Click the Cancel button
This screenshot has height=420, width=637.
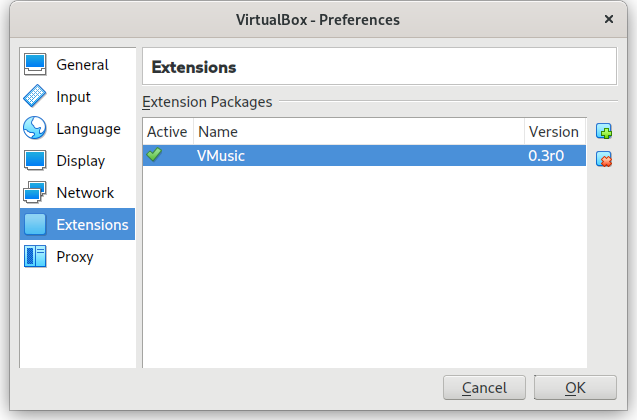coord(484,388)
